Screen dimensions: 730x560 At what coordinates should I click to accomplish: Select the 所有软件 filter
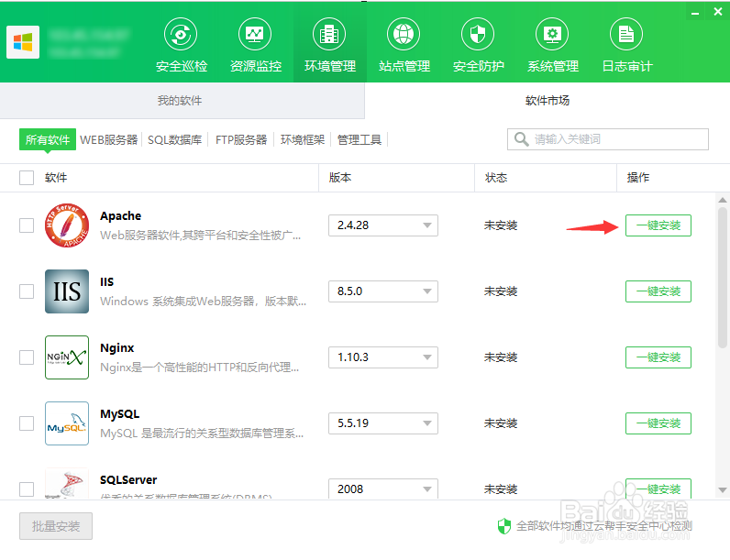pos(48,139)
